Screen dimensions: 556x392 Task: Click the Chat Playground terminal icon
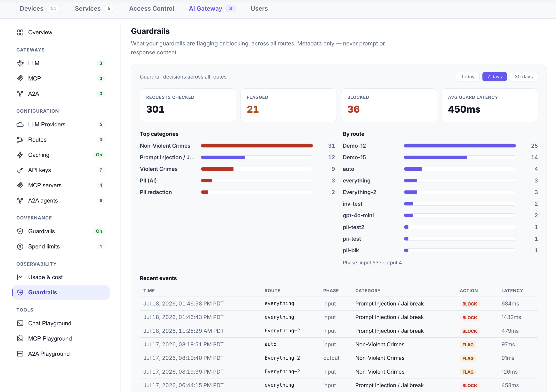point(20,323)
